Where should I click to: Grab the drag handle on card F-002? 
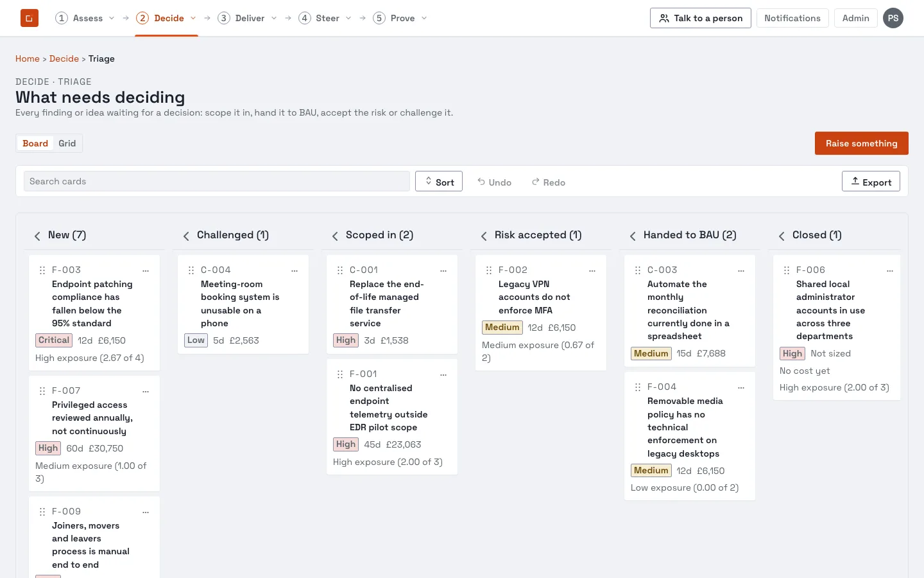pyautogui.click(x=489, y=270)
